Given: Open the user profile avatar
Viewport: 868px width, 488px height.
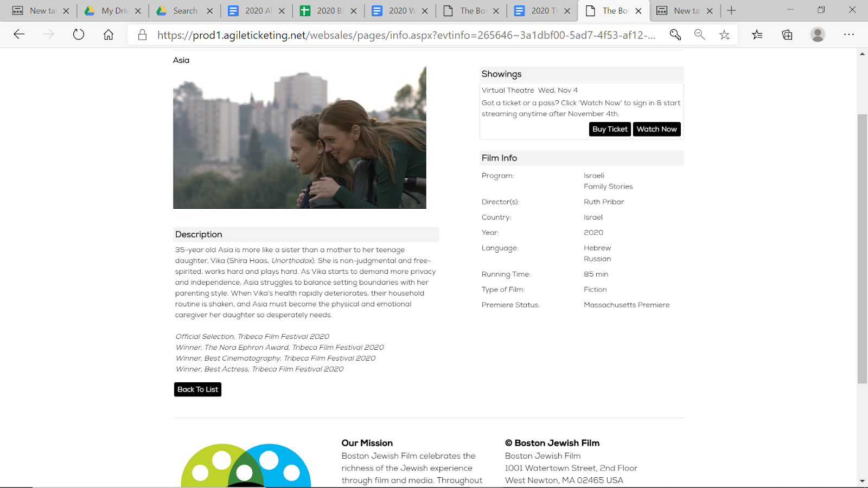Looking at the screenshot, I should click(x=818, y=35).
